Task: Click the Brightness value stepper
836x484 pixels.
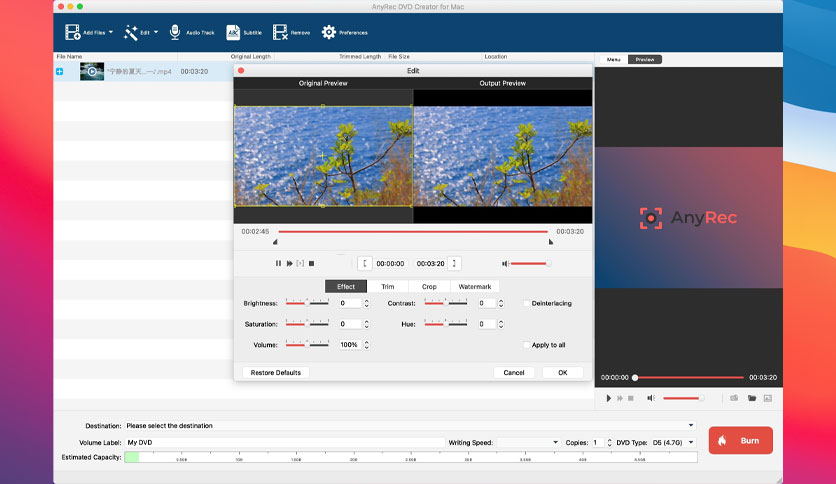Action: [x=367, y=303]
